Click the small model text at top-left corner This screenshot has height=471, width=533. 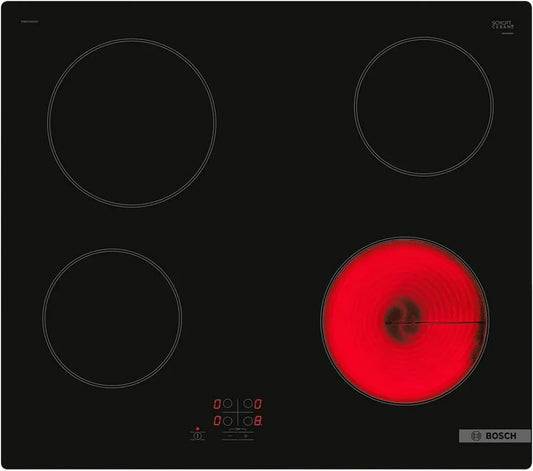[x=29, y=22]
